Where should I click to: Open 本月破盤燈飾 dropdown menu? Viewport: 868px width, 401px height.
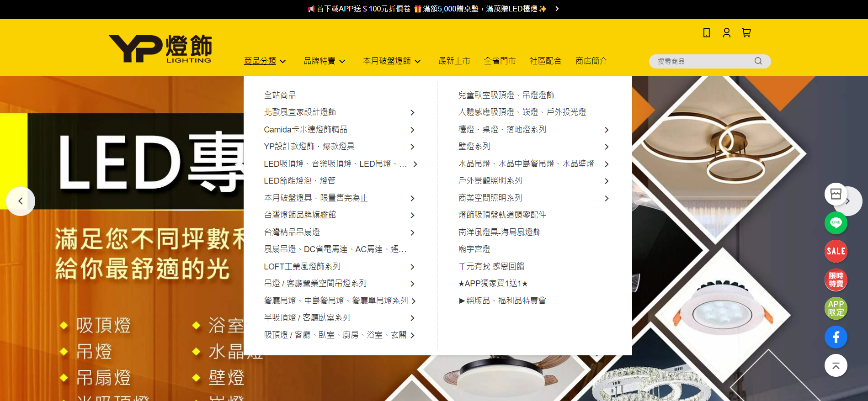[x=392, y=61]
